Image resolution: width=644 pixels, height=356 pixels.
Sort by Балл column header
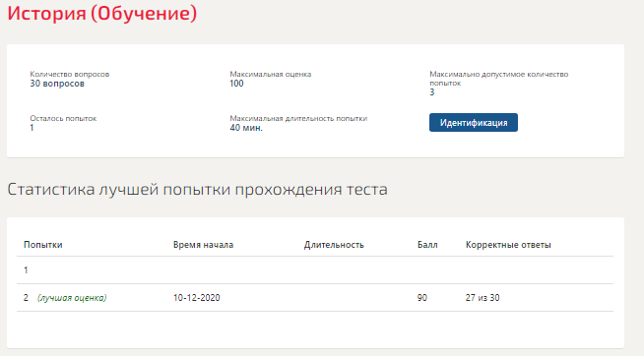tap(427, 245)
